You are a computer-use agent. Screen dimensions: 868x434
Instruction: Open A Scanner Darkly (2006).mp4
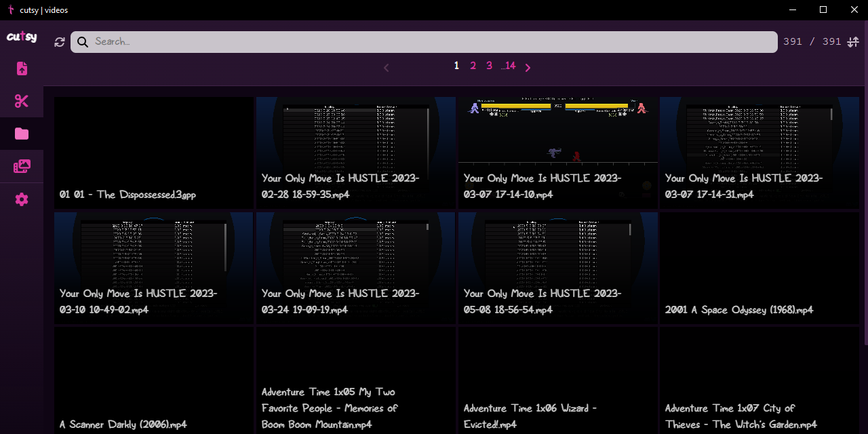pos(154,380)
